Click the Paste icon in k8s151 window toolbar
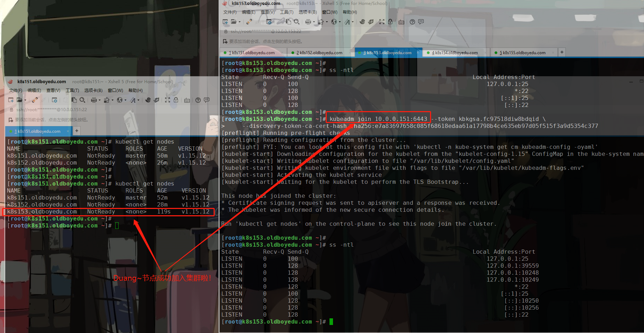This screenshot has height=333, width=644. (x=74, y=100)
